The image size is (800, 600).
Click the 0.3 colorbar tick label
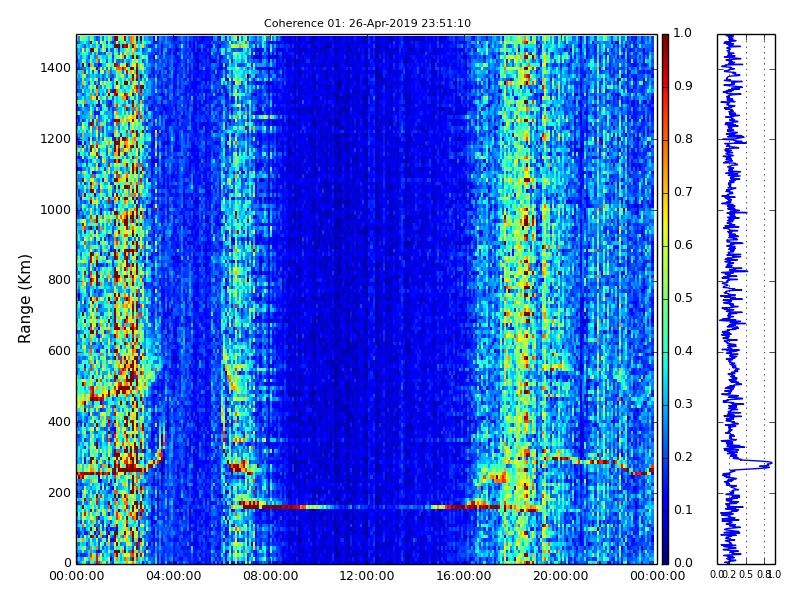[683, 404]
